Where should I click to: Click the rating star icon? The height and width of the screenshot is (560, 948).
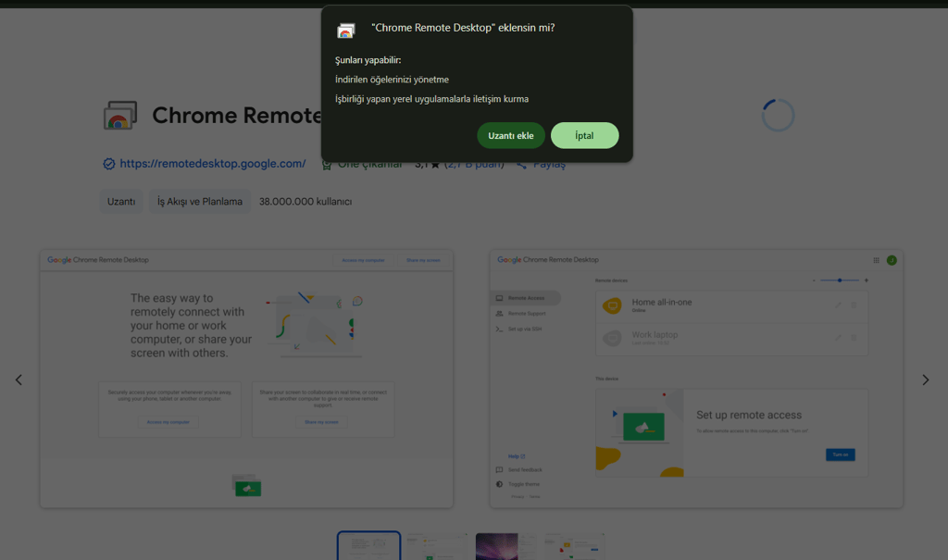[435, 165]
